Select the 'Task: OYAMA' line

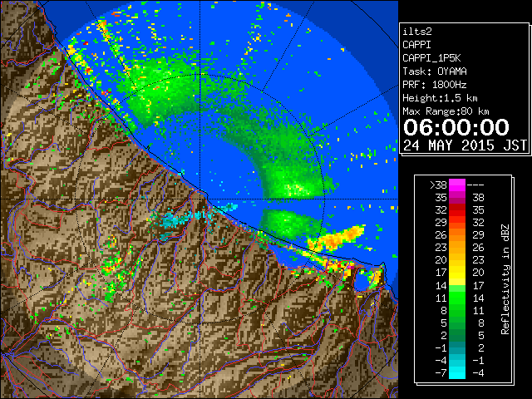tap(435, 71)
